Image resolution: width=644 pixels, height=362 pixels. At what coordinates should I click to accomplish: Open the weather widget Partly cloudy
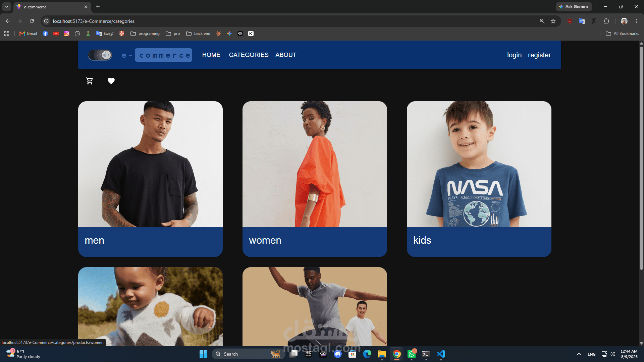(x=23, y=354)
